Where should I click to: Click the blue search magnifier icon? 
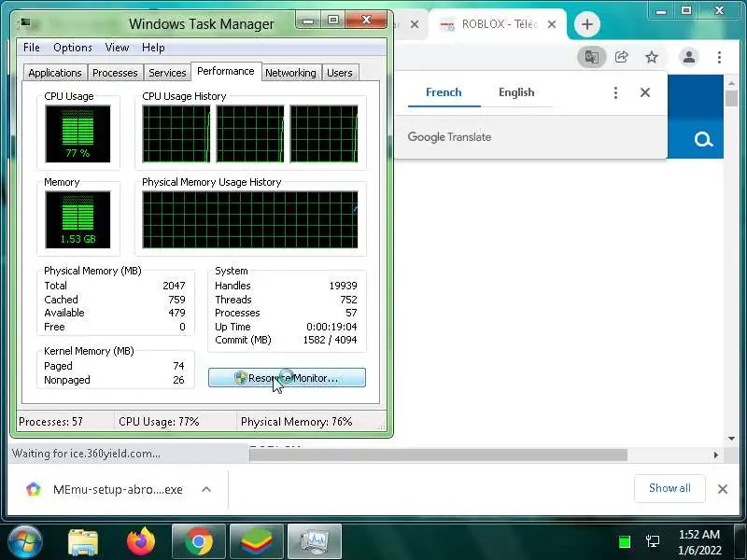click(x=703, y=139)
